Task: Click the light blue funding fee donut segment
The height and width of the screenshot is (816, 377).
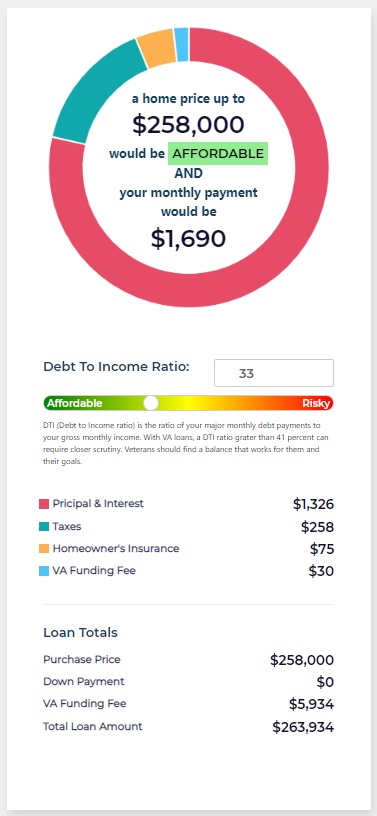Action: [182, 45]
